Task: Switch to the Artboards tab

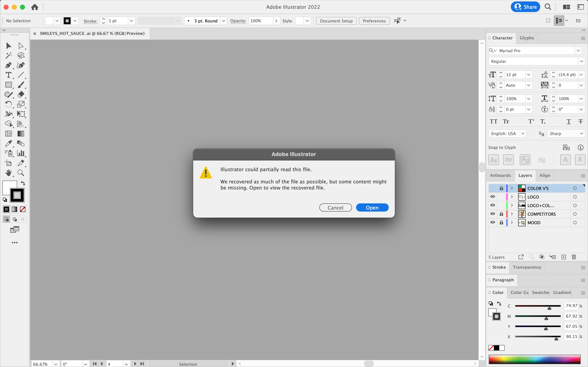Action: pyautogui.click(x=500, y=175)
